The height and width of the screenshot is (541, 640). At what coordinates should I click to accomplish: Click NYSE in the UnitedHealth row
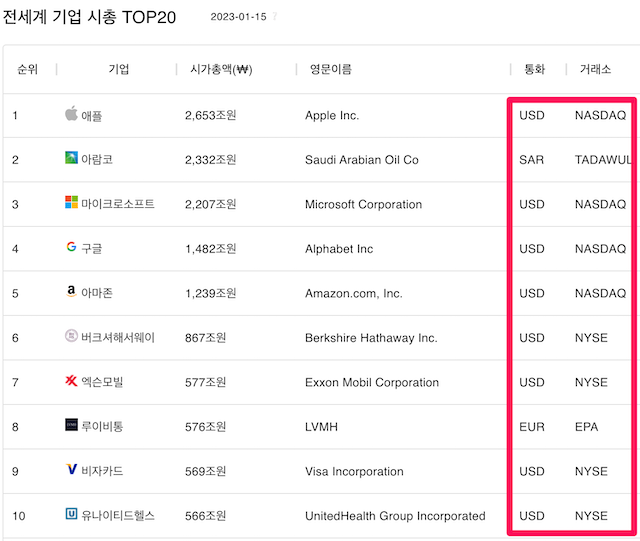(591, 515)
